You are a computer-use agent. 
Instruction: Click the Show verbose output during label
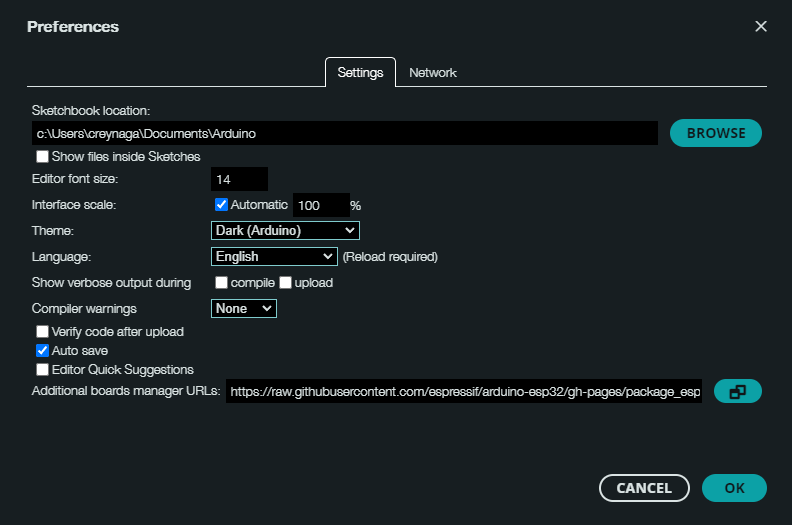[112, 283]
